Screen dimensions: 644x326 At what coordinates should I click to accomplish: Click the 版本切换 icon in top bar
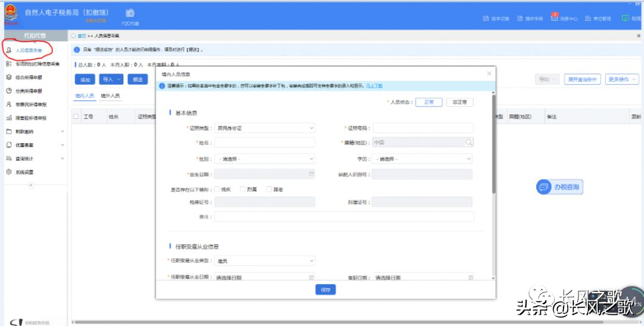pos(486,19)
